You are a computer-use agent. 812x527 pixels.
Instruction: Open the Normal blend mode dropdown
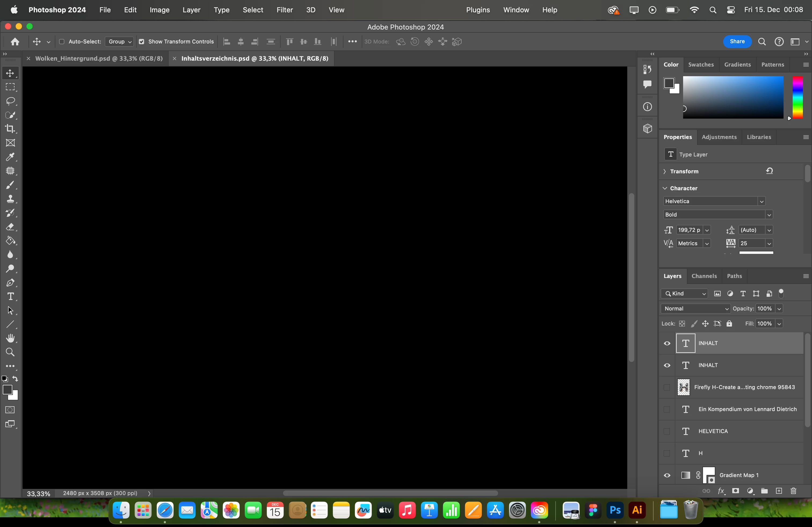[x=695, y=309]
